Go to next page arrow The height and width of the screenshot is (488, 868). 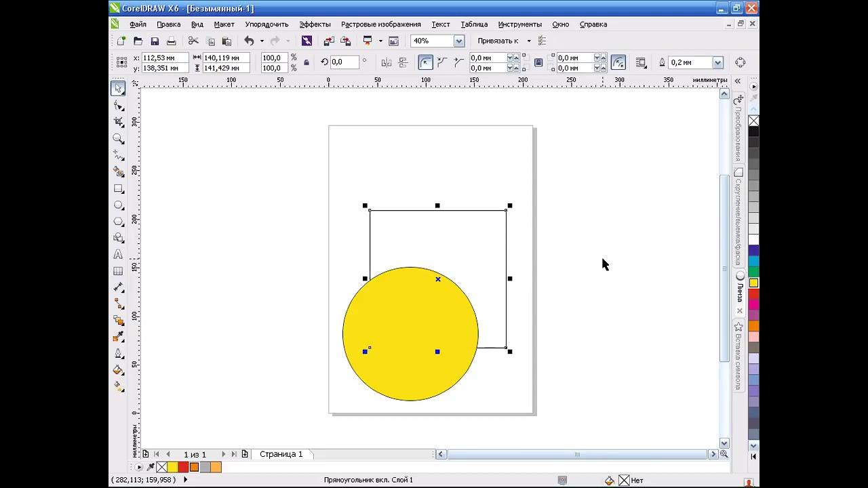[x=223, y=454]
